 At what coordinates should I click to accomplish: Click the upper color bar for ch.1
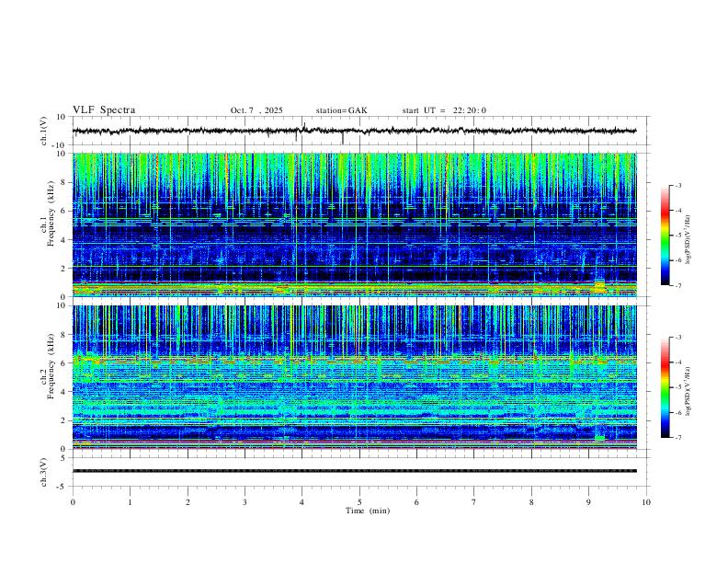point(665,235)
